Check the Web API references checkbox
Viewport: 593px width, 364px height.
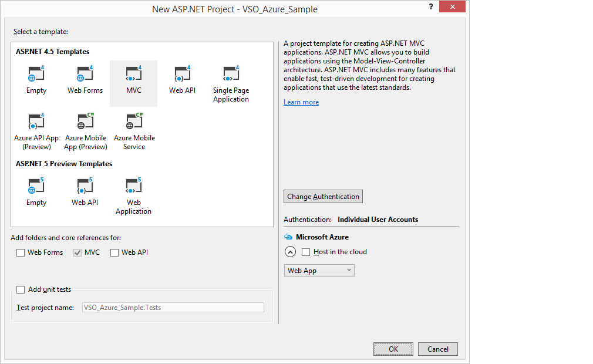point(114,252)
